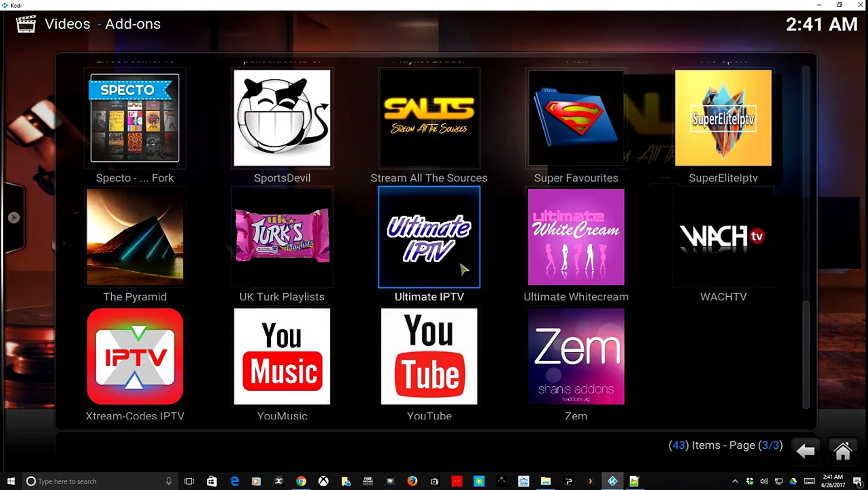
Task: Click the Add-ons breadcrumb label
Action: pos(133,24)
